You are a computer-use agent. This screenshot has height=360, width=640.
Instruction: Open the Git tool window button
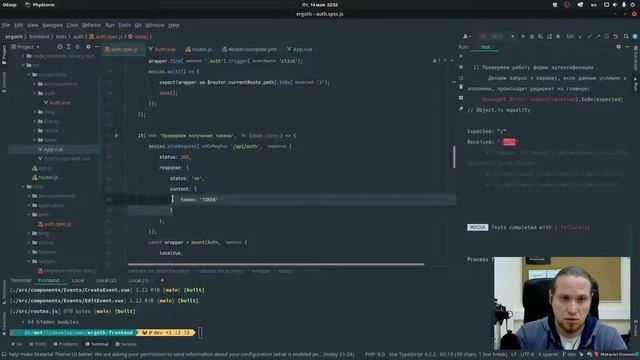coord(17,344)
